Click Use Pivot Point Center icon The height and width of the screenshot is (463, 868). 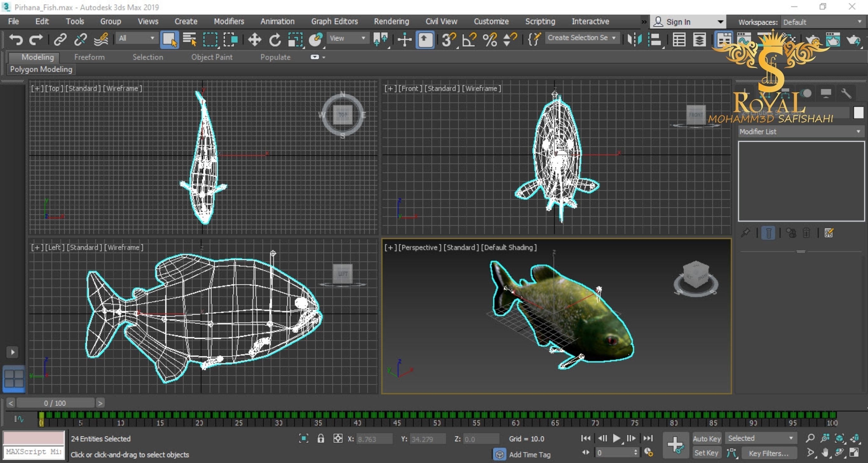click(381, 39)
